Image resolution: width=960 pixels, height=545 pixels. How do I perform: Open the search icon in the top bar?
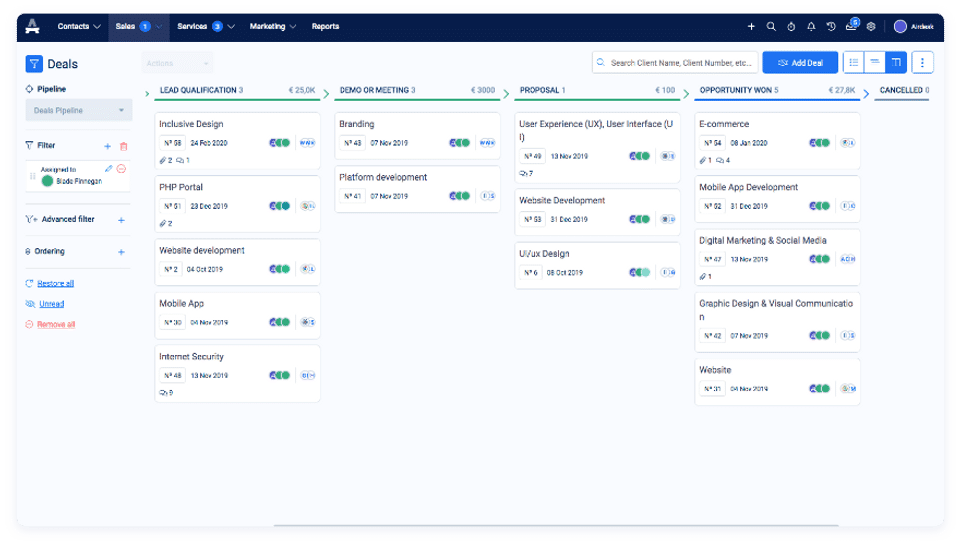771,26
